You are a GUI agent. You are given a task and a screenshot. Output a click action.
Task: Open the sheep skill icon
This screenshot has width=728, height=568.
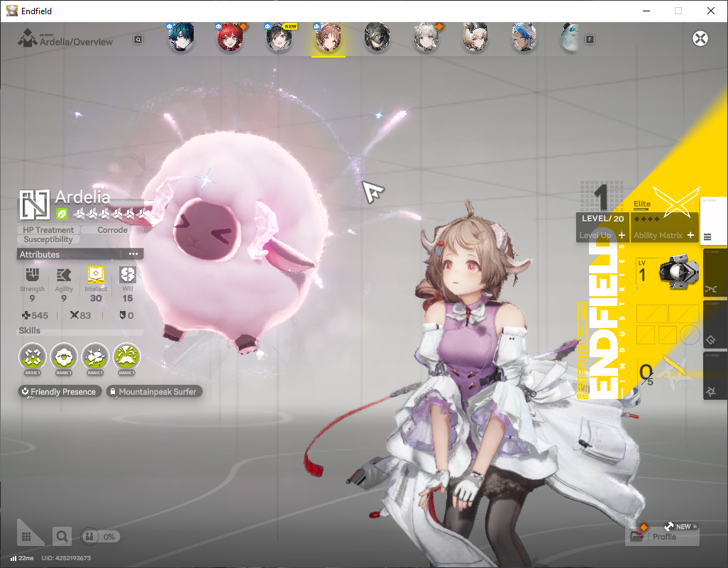coord(64,357)
